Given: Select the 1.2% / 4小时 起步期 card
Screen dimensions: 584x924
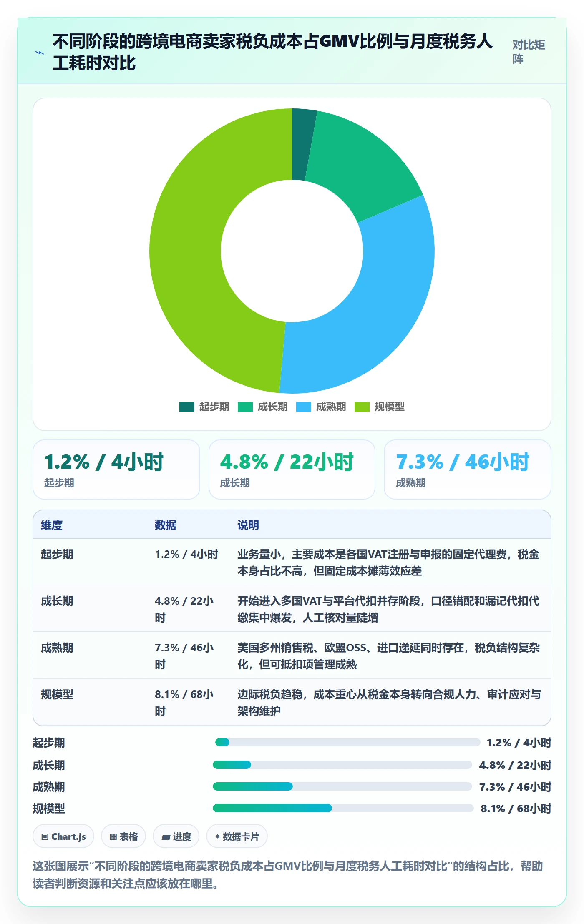Looking at the screenshot, I should click(116, 470).
